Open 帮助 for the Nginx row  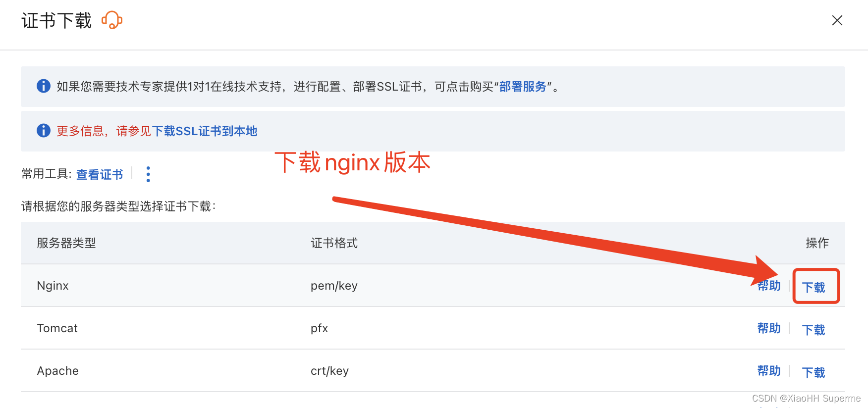coord(769,286)
